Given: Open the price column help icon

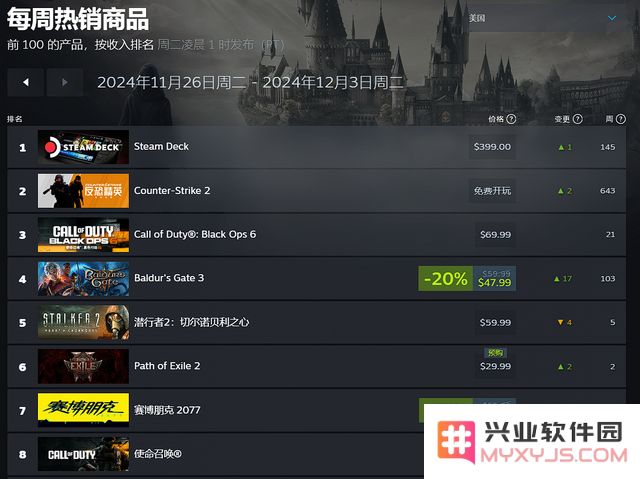Looking at the screenshot, I should [x=511, y=119].
